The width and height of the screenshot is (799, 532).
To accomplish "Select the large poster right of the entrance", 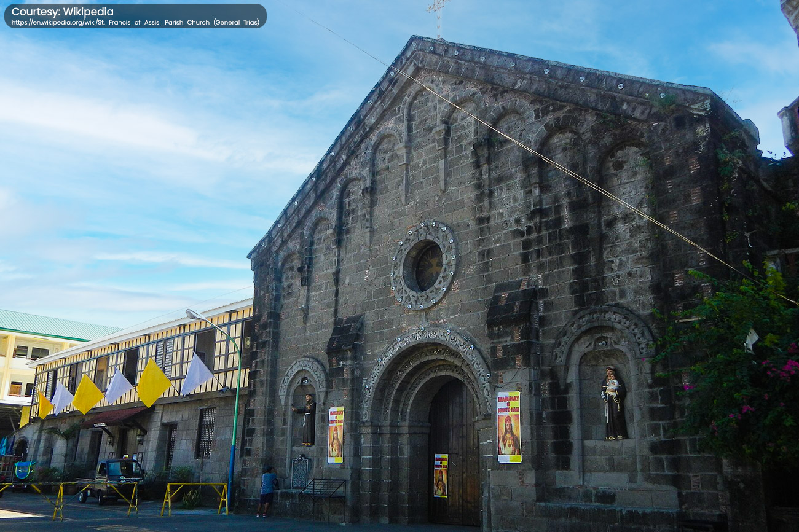I will coord(508,426).
